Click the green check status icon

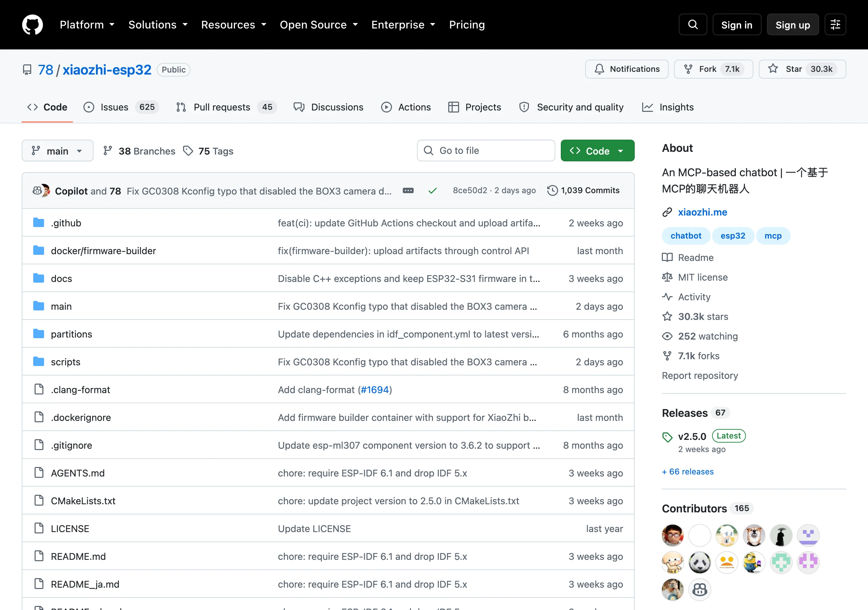point(433,191)
